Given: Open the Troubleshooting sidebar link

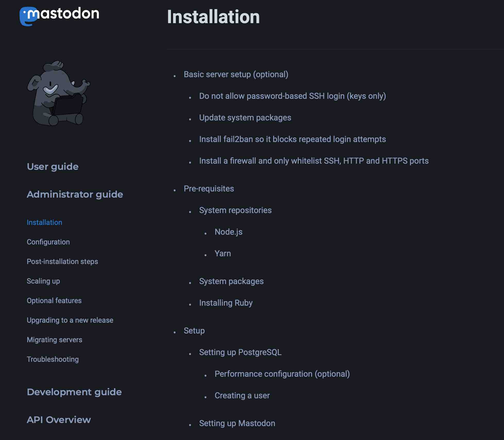Looking at the screenshot, I should 53,359.
